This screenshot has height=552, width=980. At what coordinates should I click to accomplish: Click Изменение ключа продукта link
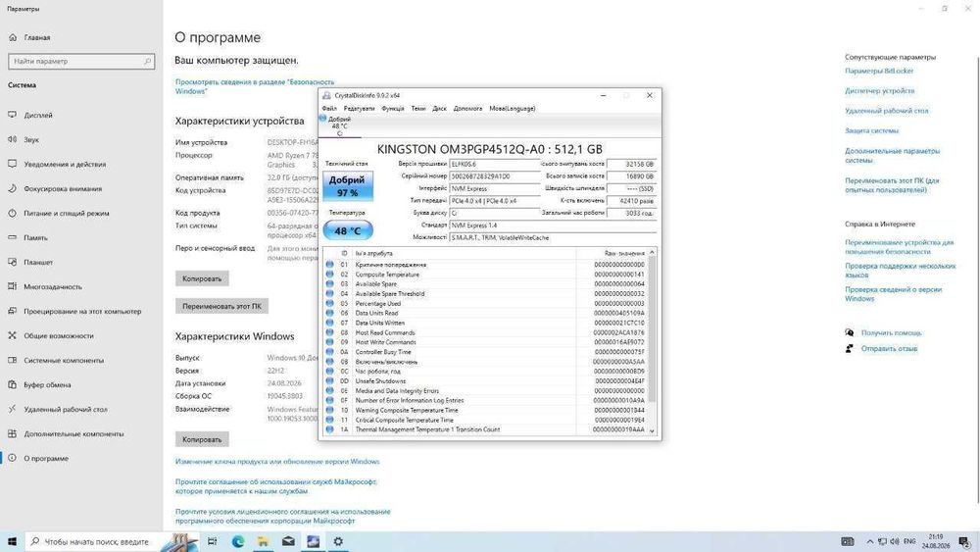pos(277,462)
